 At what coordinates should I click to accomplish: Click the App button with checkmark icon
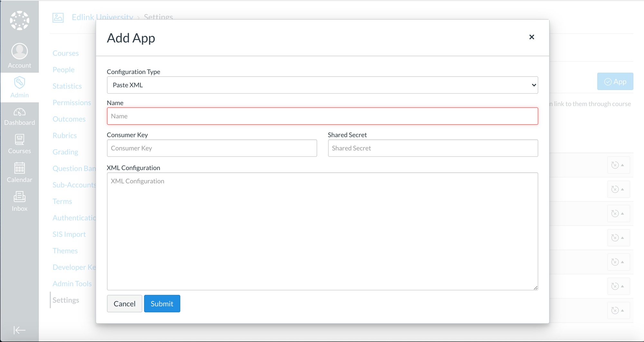click(615, 81)
